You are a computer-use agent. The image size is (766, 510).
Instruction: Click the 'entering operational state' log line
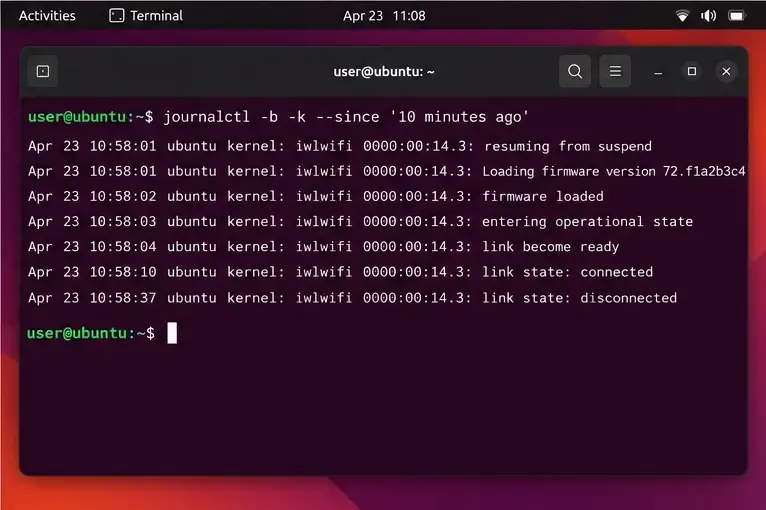point(361,222)
